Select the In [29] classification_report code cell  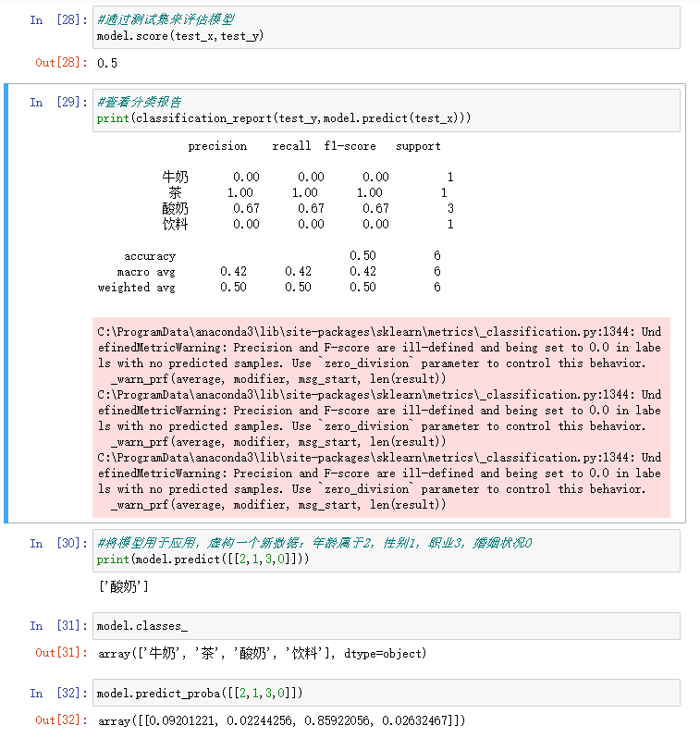386,111
